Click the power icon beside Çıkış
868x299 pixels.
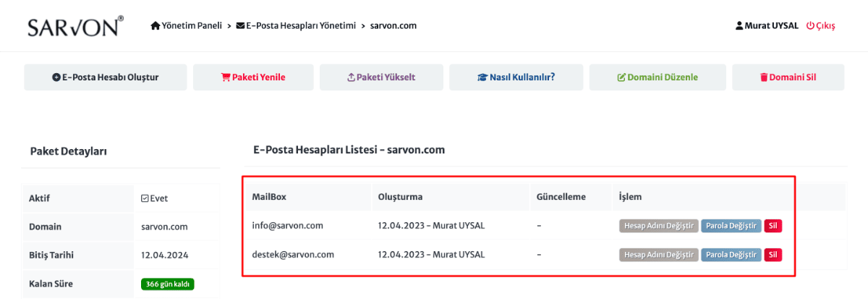[810, 26]
